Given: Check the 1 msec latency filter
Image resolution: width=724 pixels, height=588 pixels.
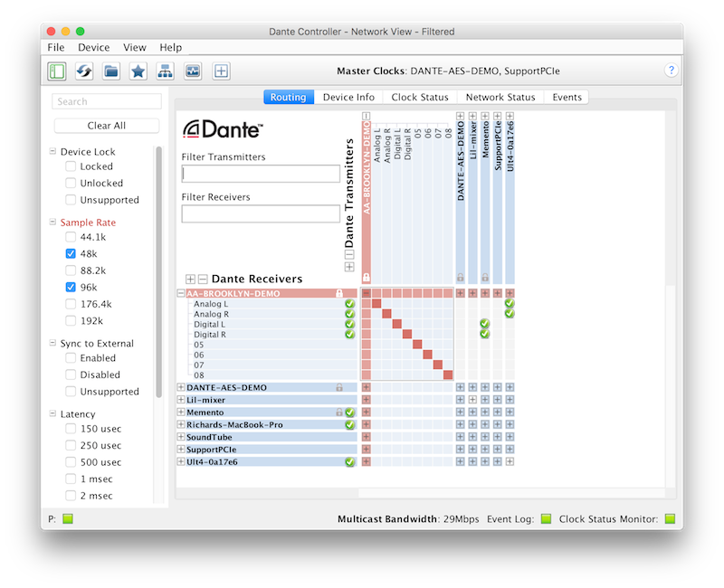Looking at the screenshot, I should pyautogui.click(x=71, y=479).
